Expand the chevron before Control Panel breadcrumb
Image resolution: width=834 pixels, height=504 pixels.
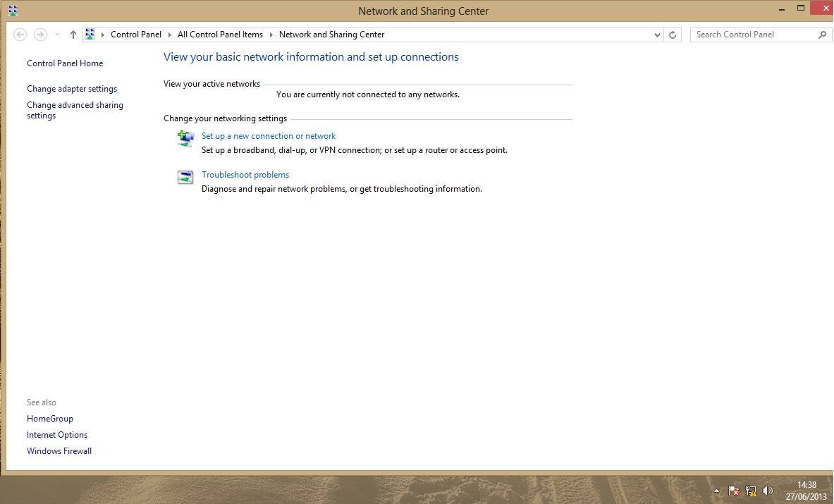103,35
